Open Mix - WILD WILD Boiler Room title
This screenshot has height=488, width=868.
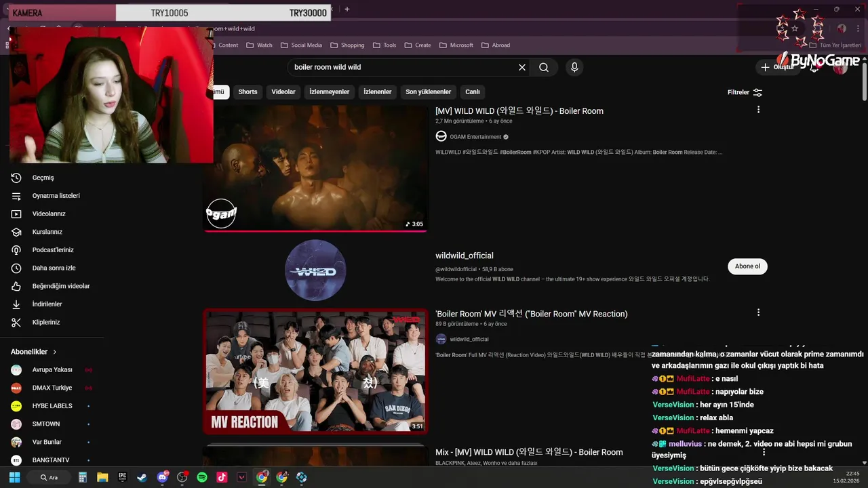point(529,452)
